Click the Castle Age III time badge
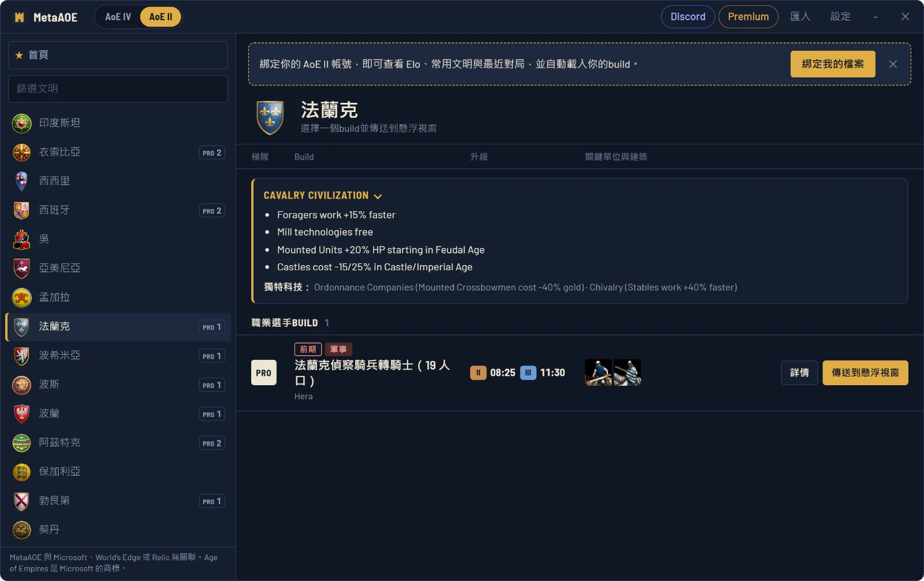This screenshot has width=924, height=581. pyautogui.click(x=528, y=373)
